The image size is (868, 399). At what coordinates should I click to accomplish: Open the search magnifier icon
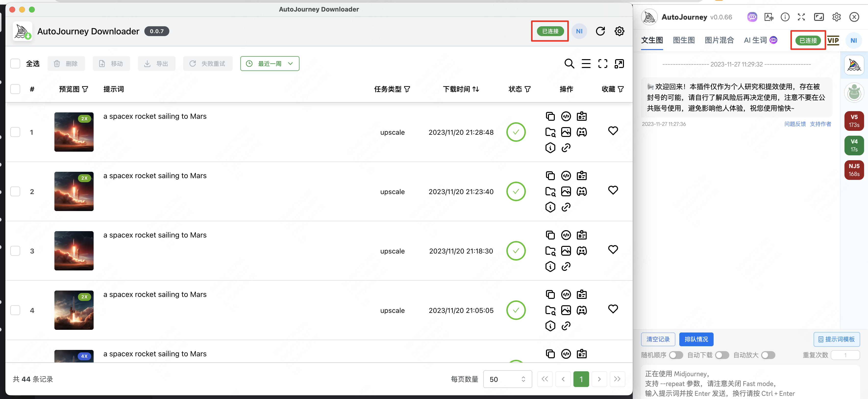point(569,64)
